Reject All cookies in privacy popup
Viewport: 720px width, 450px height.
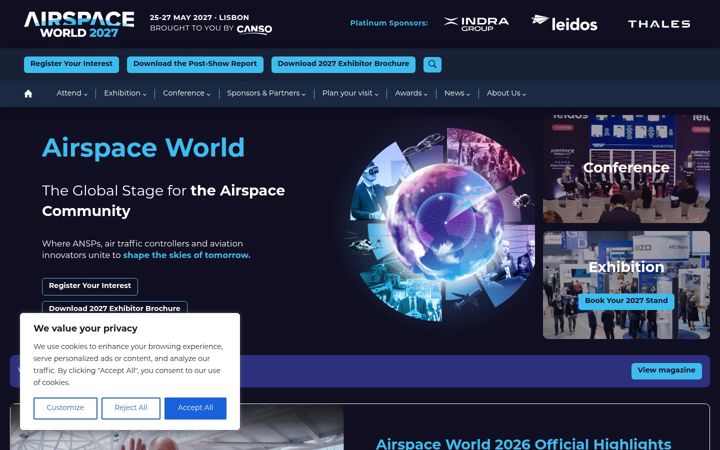[130, 408]
